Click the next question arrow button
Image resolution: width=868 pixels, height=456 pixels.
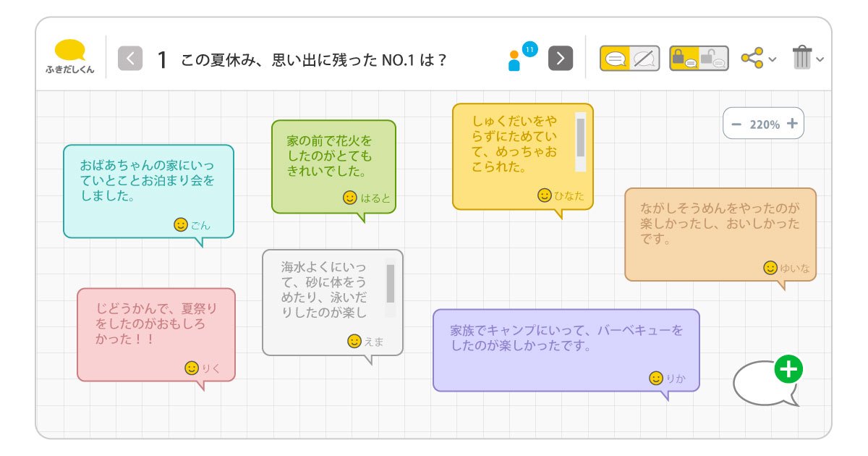click(x=559, y=59)
